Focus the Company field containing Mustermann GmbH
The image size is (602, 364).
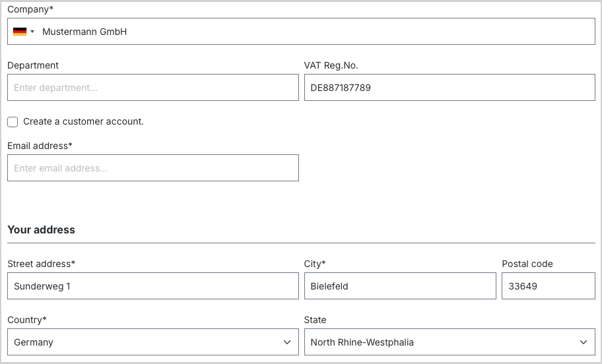[x=302, y=32]
